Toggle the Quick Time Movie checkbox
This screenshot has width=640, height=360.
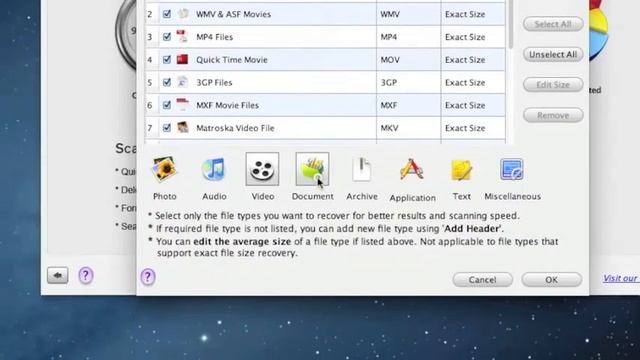167,60
